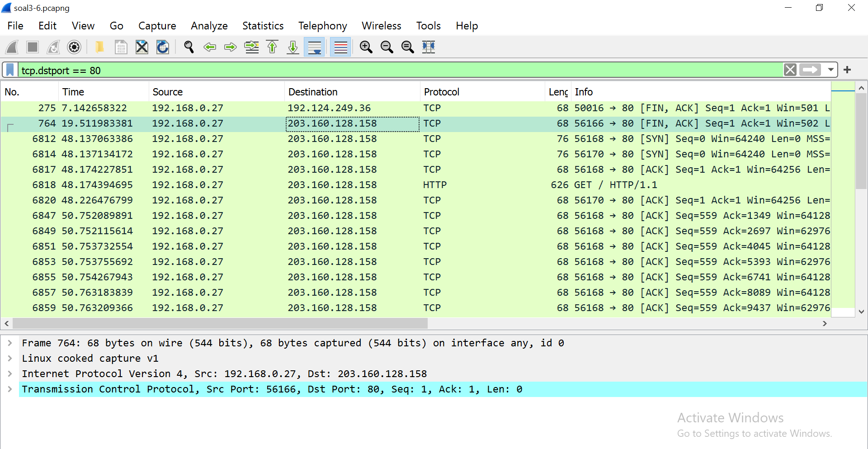Start capturing packets with the shark fin icon
The width and height of the screenshot is (868, 449).
(12, 47)
